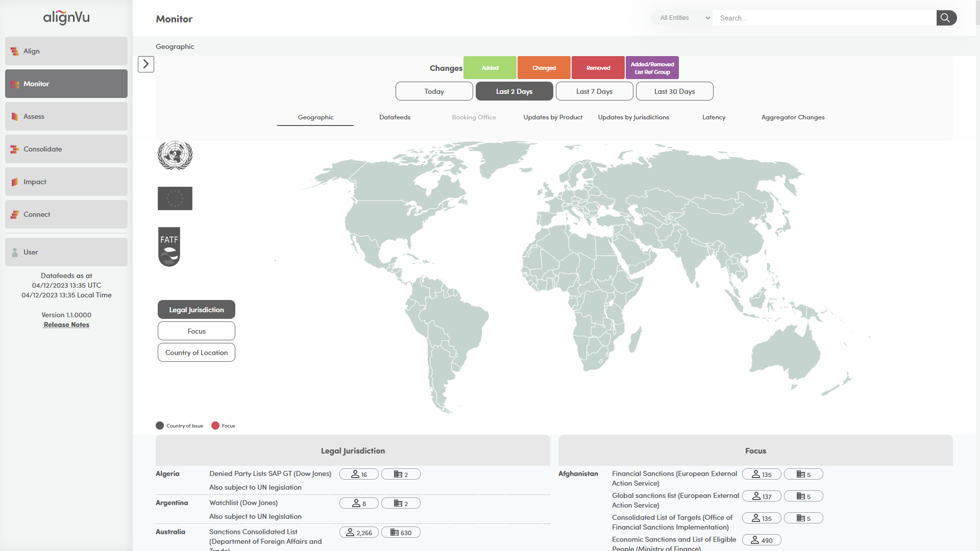This screenshot has width=980, height=551.
Task: Click the Focus table header
Action: coord(755,451)
